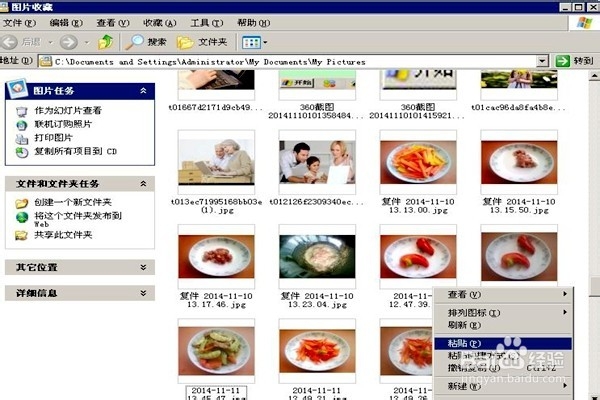The height and width of the screenshot is (400, 600).
Task: Select thumbnail 复件 2014-11-10 13.17.46.jpg
Action: pyautogui.click(x=216, y=256)
